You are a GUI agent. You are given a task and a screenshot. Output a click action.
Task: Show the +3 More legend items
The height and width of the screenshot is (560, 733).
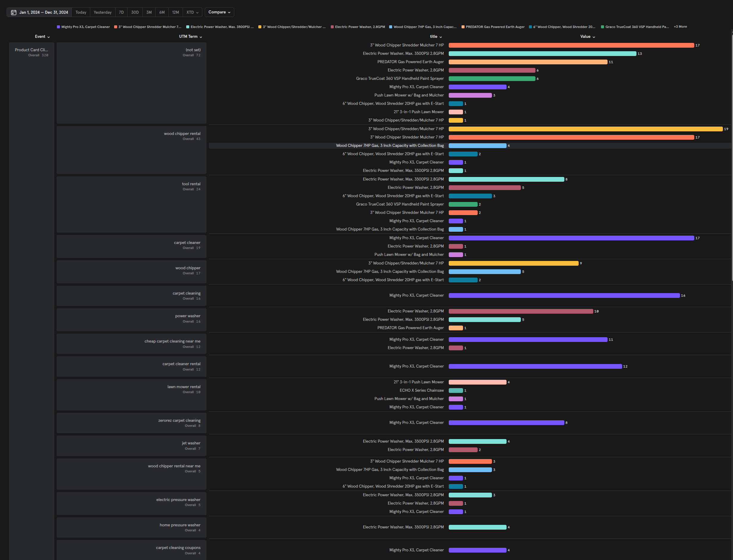pos(680,27)
